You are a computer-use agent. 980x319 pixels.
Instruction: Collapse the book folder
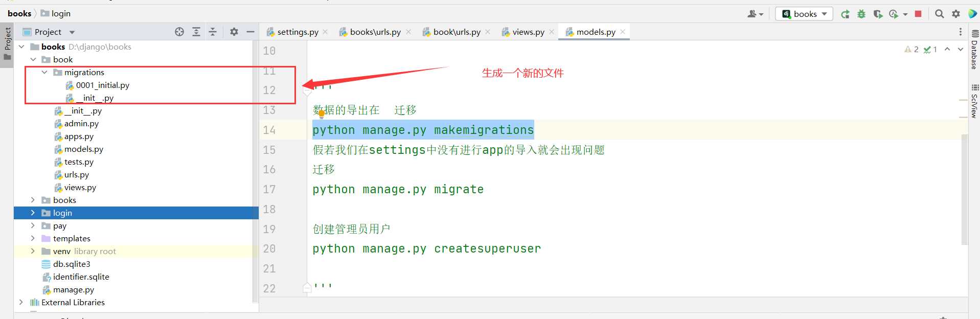coord(33,60)
